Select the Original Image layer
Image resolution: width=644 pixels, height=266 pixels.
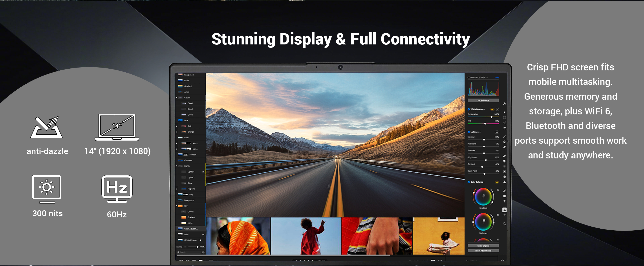pos(190,240)
